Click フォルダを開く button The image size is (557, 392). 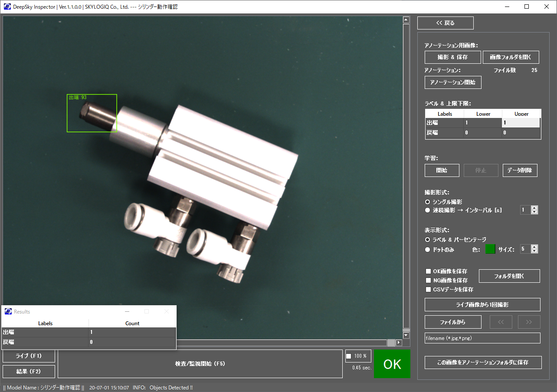coord(509,276)
